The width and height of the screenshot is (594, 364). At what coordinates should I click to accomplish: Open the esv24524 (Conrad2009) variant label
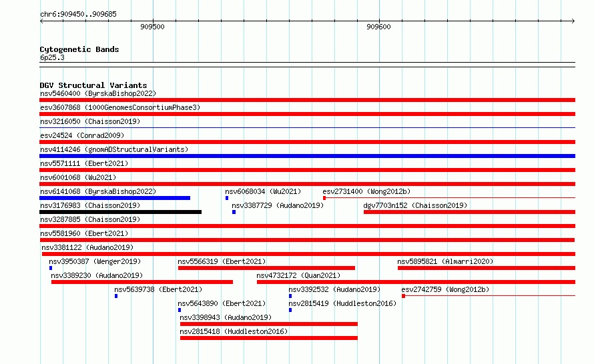[x=82, y=135]
